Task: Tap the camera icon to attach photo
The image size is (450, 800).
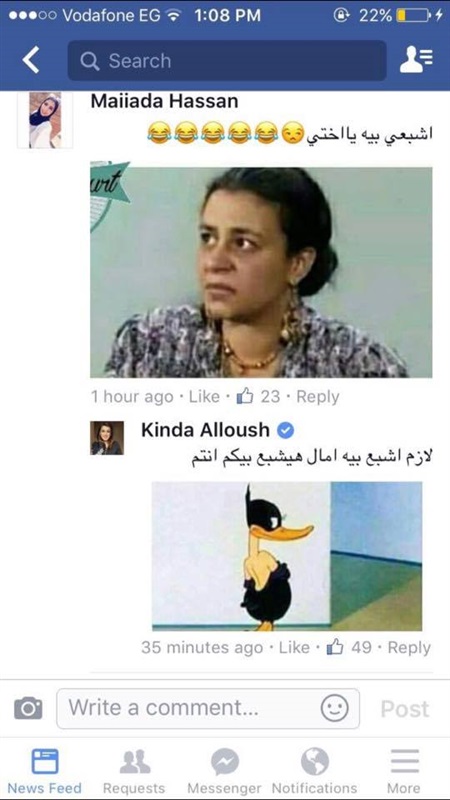Action: 28,708
